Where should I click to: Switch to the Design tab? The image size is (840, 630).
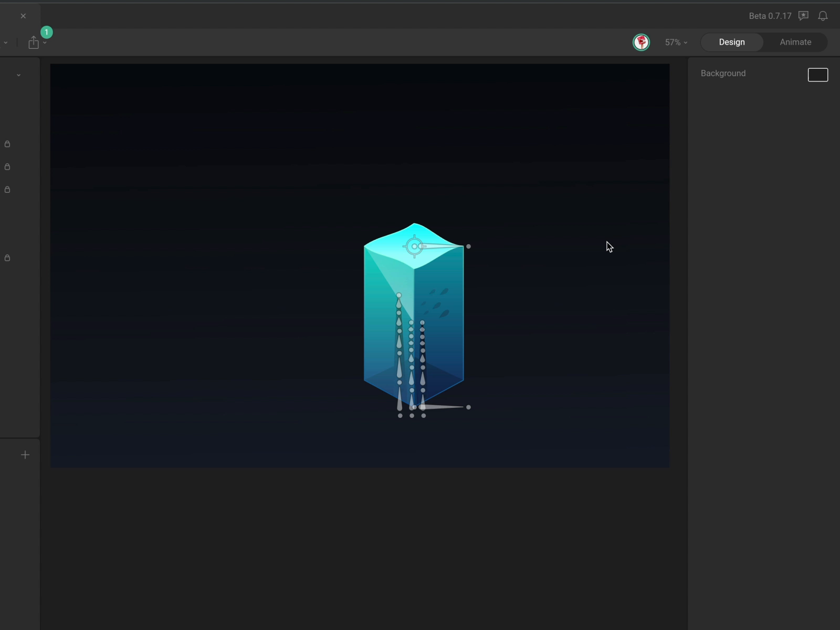coord(731,42)
